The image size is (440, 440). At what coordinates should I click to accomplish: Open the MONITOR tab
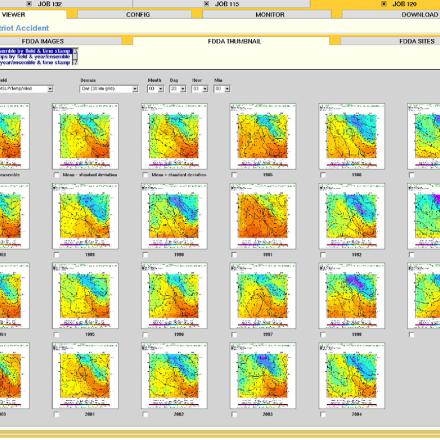click(x=267, y=14)
